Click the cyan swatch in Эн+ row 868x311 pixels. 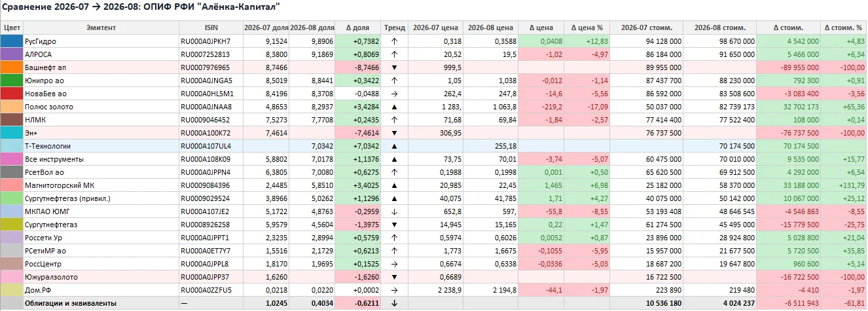(x=12, y=132)
